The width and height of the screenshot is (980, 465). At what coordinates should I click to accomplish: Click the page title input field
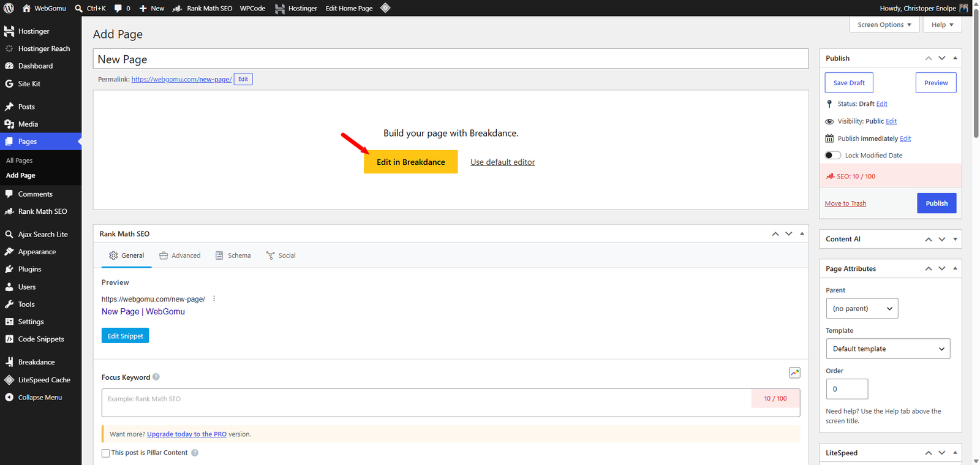451,59
